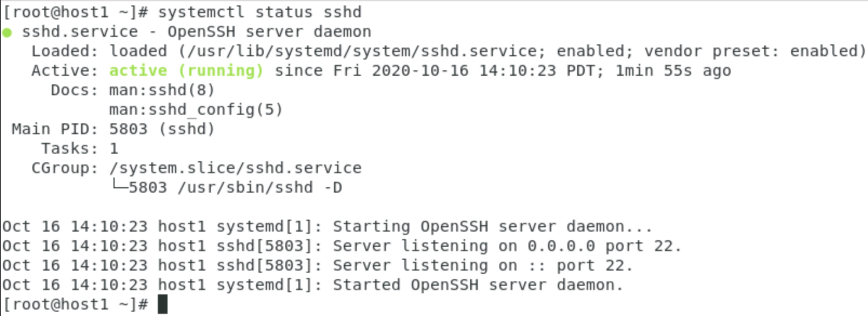Click the "Starting OpenSSH server daemon..." log line

(x=492, y=226)
